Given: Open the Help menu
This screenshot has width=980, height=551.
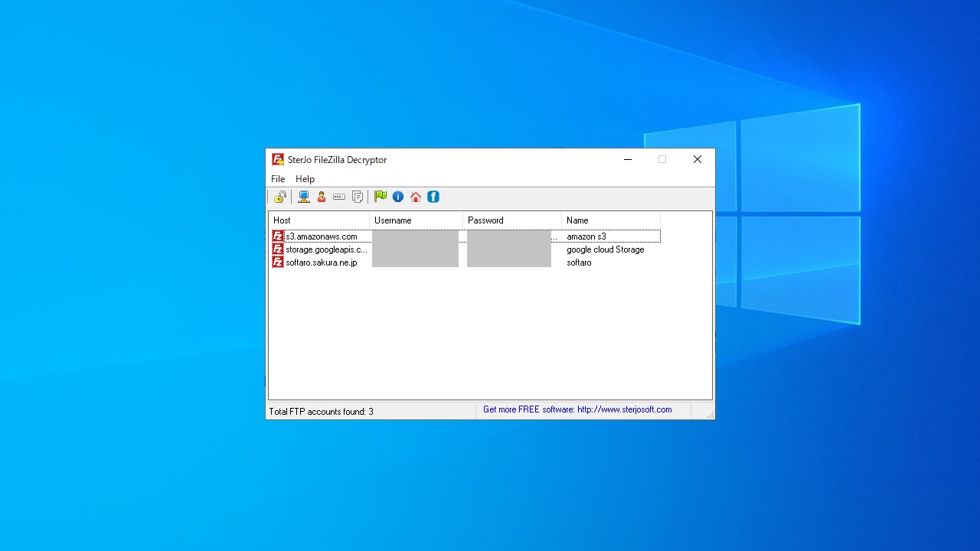Looking at the screenshot, I should [x=305, y=179].
